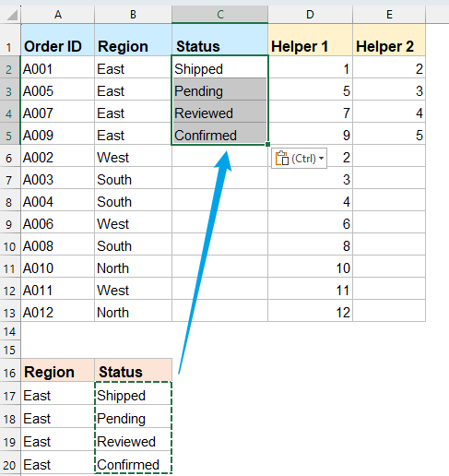Click the fill handle of selection C2:C5
449x476 pixels.
[x=267, y=144]
